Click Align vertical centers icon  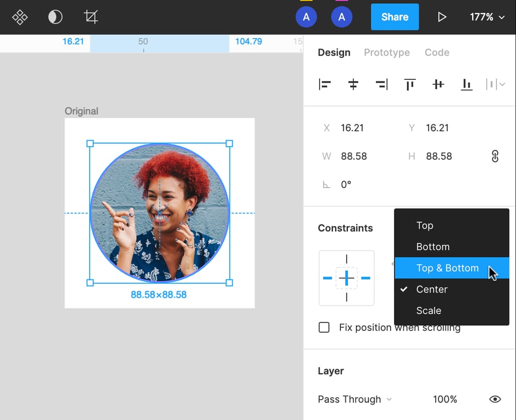(x=438, y=84)
